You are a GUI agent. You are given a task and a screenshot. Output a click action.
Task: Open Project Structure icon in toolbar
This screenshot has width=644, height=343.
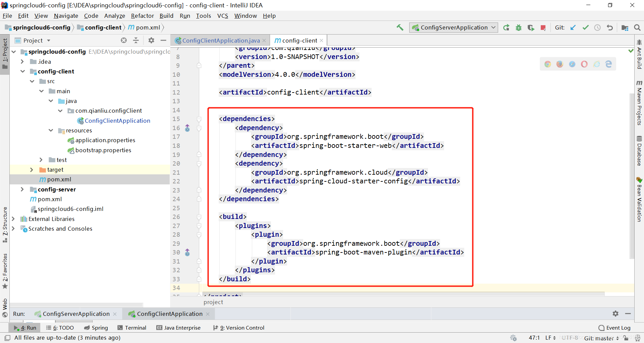tap(625, 27)
